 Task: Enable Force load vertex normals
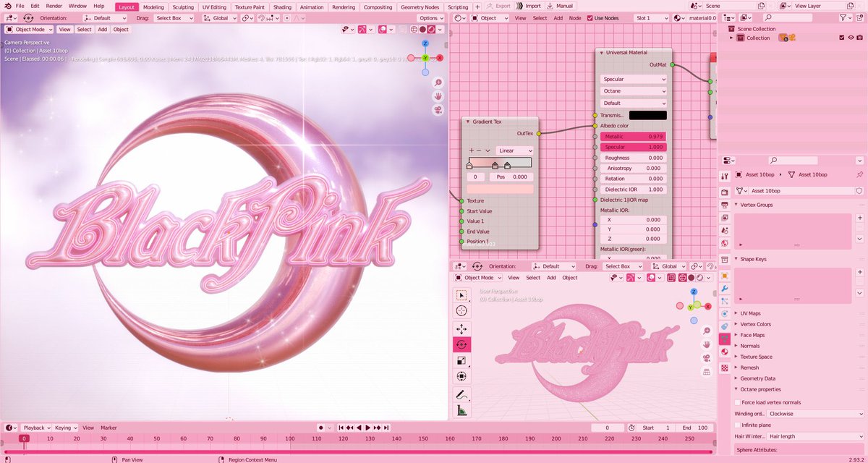click(738, 402)
